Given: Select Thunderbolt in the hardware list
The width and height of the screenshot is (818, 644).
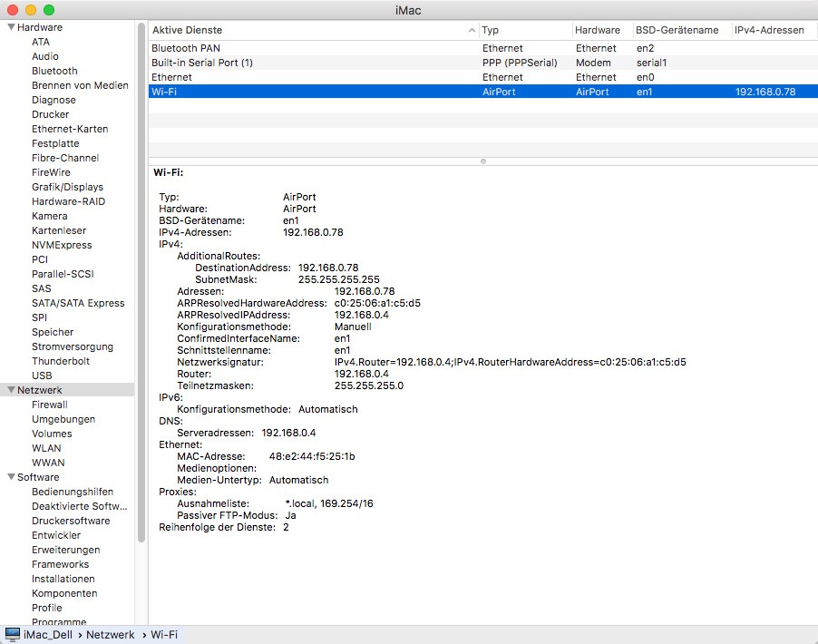Looking at the screenshot, I should coord(61,361).
